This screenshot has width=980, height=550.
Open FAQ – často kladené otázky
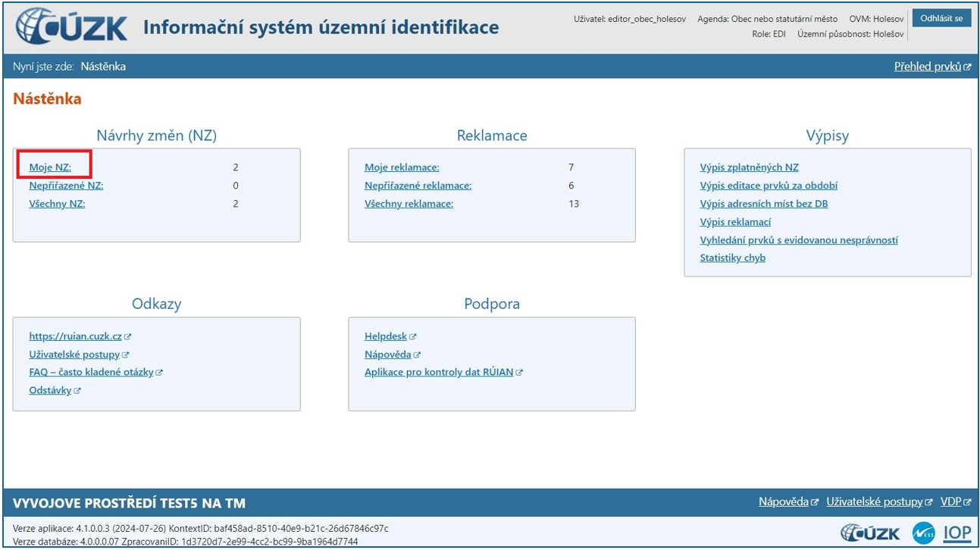(91, 373)
